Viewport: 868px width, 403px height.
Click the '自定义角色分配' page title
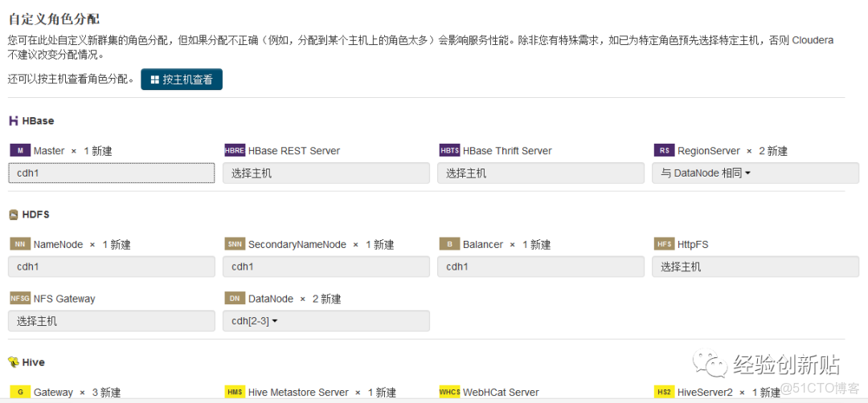54,19
